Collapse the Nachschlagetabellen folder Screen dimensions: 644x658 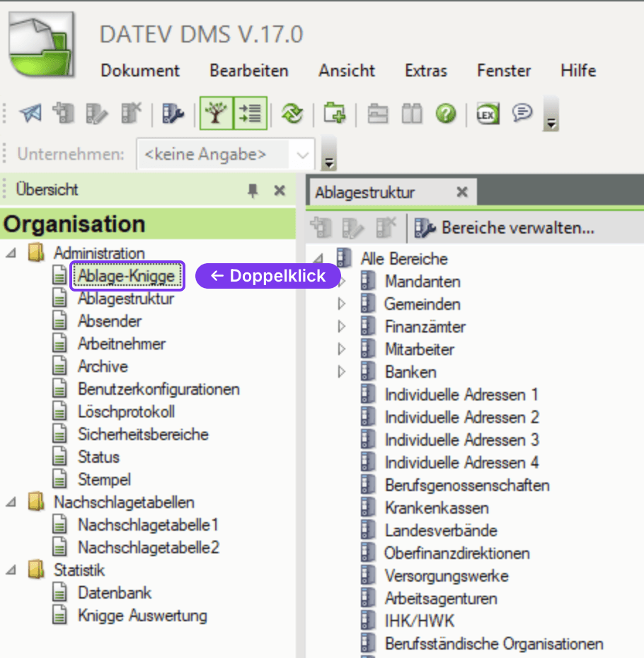[11, 502]
